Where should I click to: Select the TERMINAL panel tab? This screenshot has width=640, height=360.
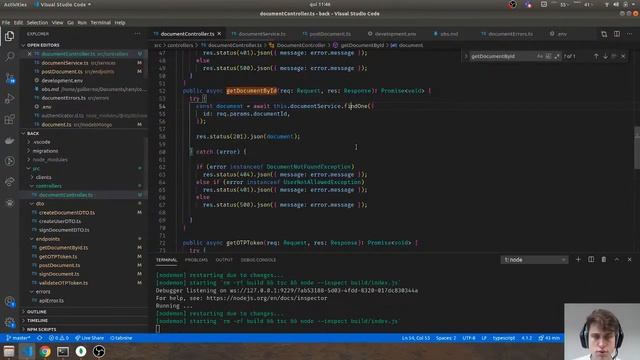[x=167, y=260]
